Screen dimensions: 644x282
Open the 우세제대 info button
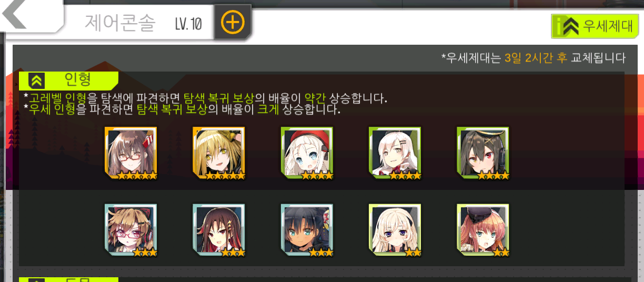pyautogui.click(x=595, y=26)
